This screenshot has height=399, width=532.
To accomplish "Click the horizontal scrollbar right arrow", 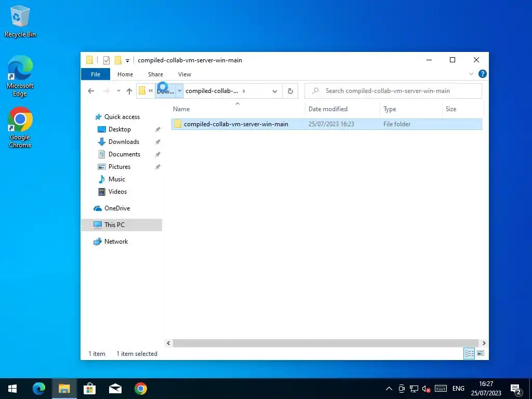I will [x=484, y=343].
